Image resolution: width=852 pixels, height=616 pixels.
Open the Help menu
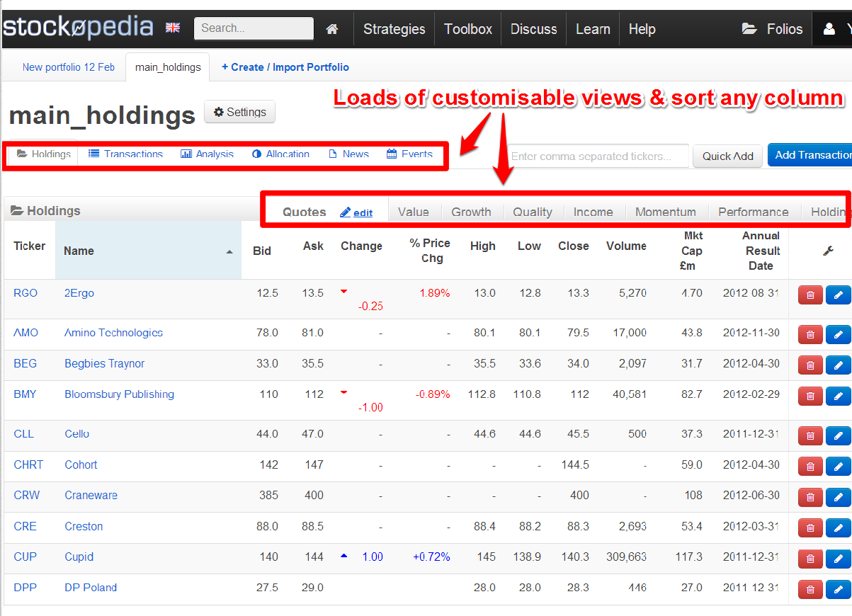[x=642, y=29]
